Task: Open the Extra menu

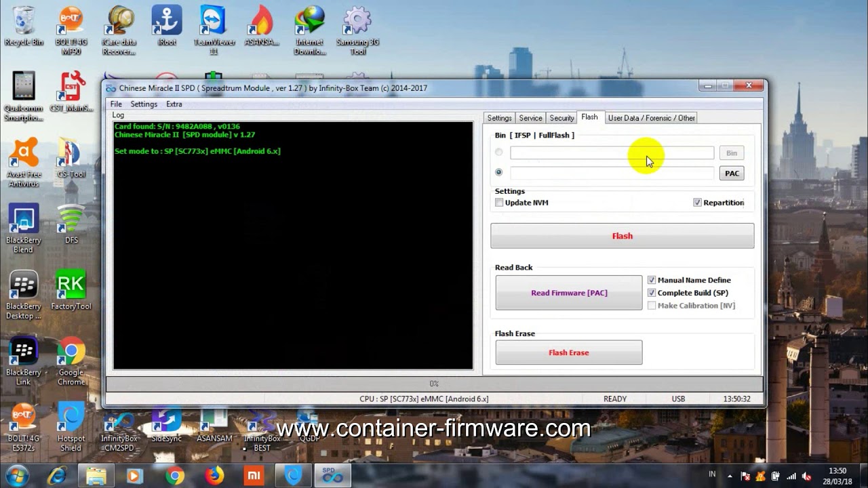Action: coord(174,104)
